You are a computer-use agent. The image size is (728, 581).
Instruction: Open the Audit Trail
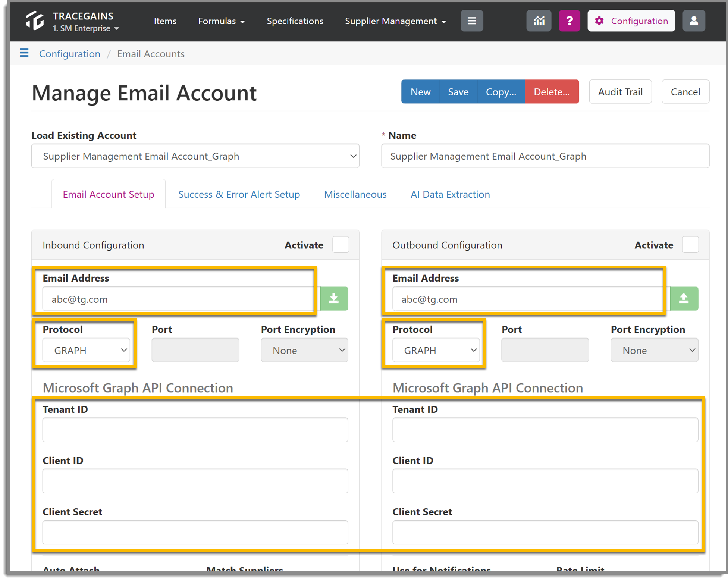coord(620,92)
